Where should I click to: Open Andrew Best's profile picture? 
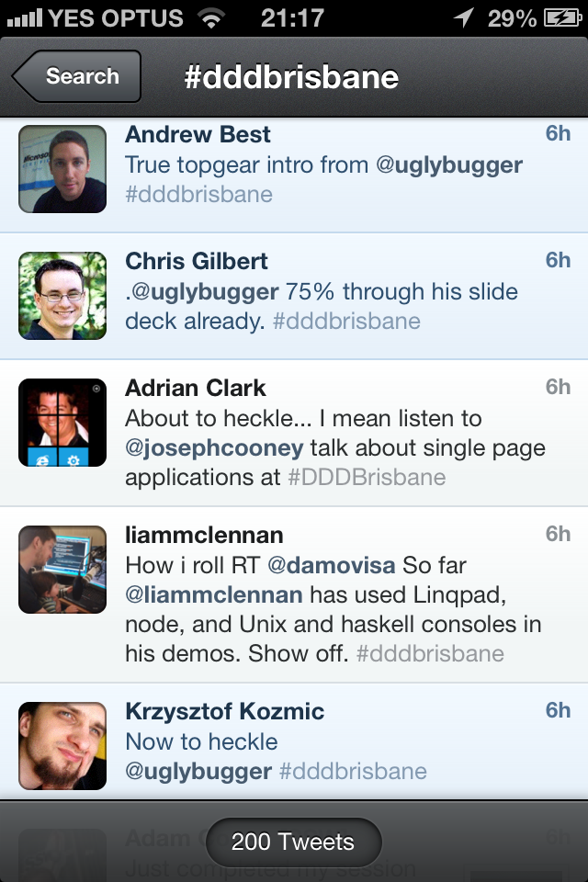pyautogui.click(x=62, y=169)
